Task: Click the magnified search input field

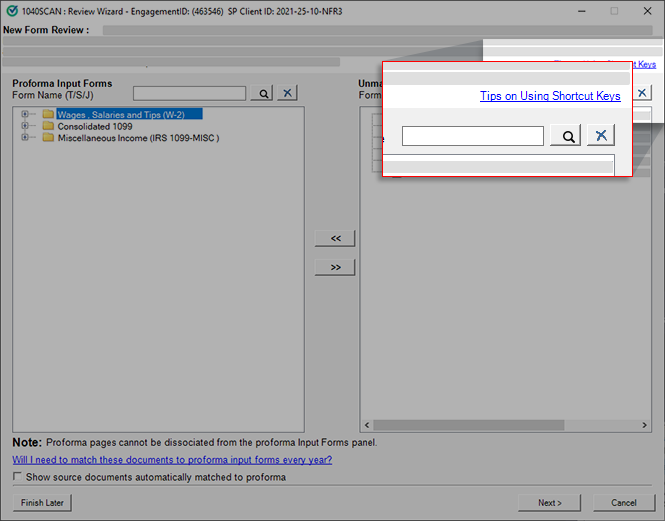Action: 472,136
